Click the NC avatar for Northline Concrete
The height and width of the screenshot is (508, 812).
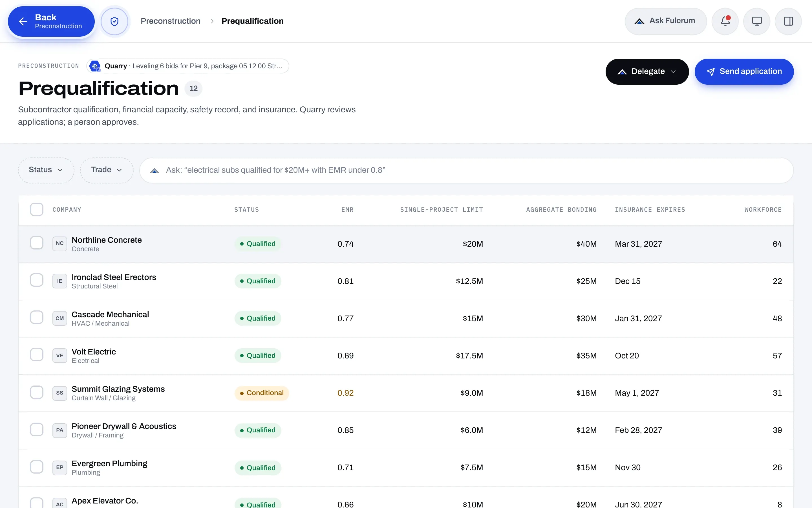[60, 244]
